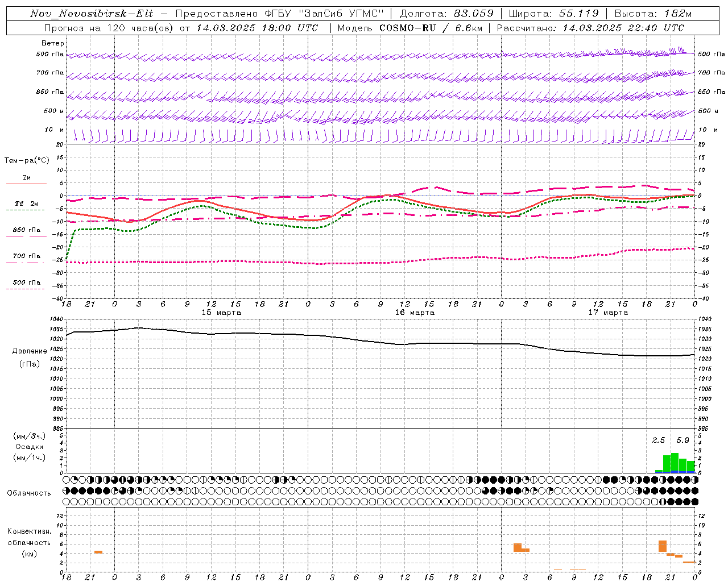The height and width of the screenshot is (582, 728).
Task: Click the 16 марта date label
Action: pos(415,313)
